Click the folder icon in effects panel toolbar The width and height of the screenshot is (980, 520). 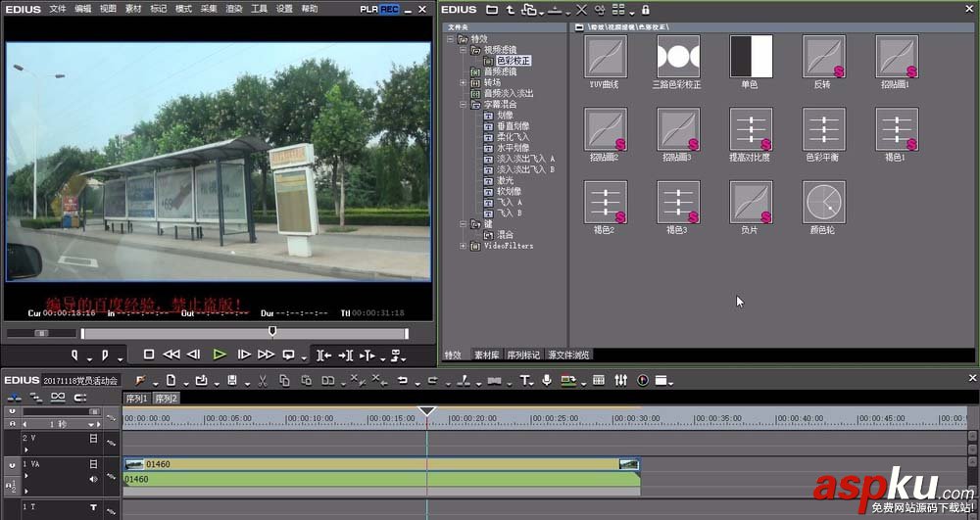492,10
